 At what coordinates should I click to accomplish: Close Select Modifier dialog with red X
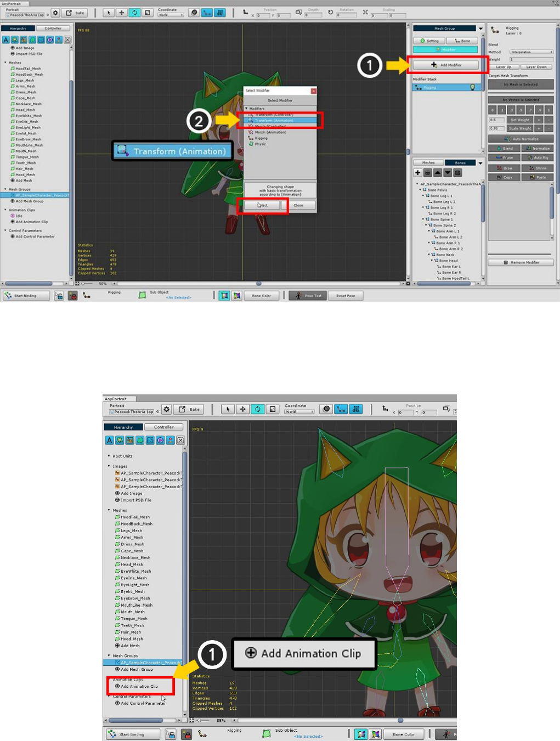click(314, 90)
